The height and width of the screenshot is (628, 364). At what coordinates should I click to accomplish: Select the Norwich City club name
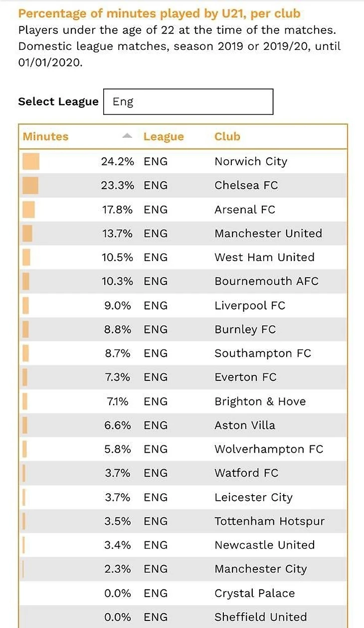(x=251, y=162)
